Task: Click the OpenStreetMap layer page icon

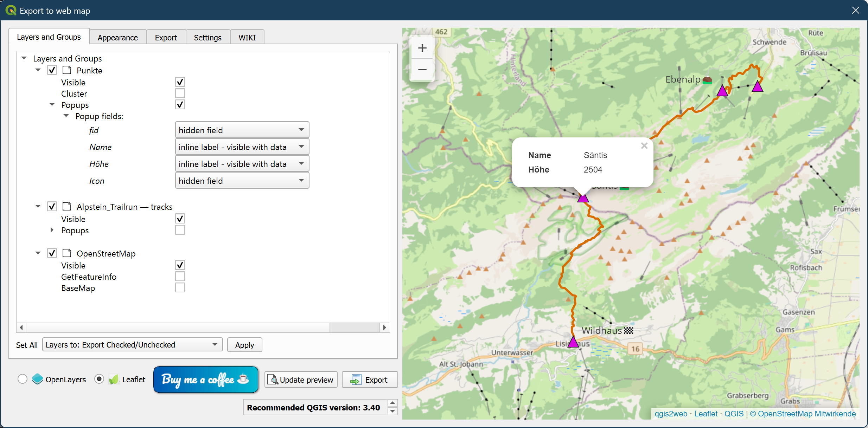Action: click(x=67, y=253)
